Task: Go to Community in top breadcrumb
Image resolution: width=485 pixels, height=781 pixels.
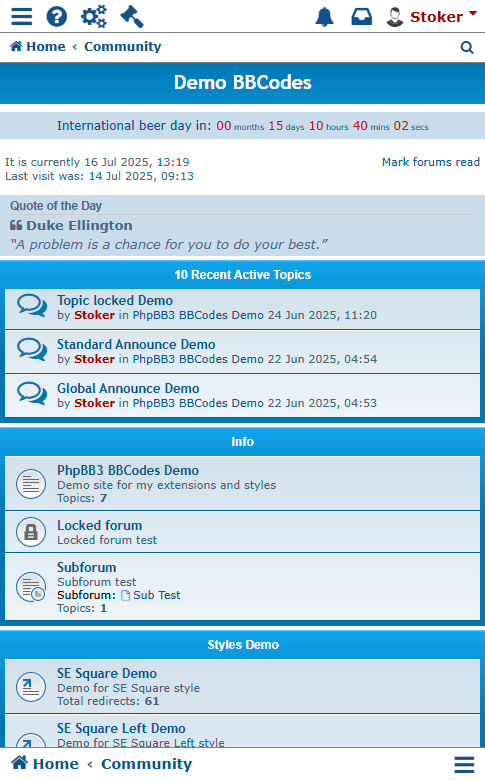Action: [122, 47]
